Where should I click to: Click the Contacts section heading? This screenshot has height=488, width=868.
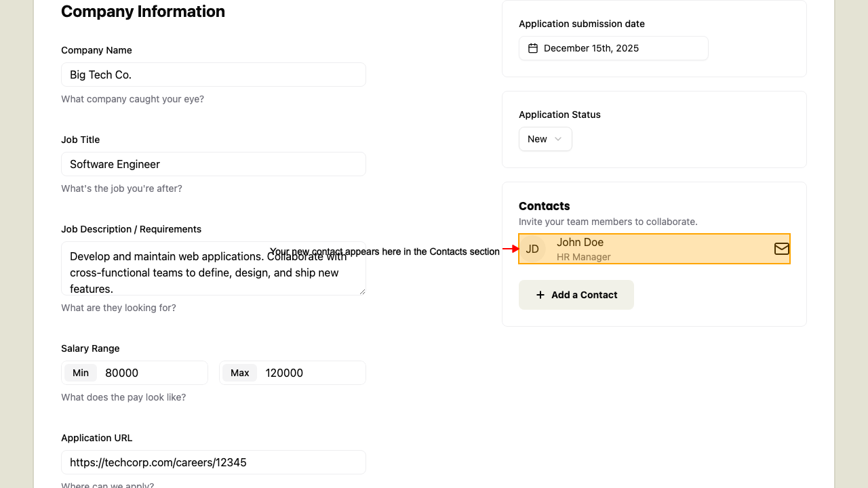544,206
